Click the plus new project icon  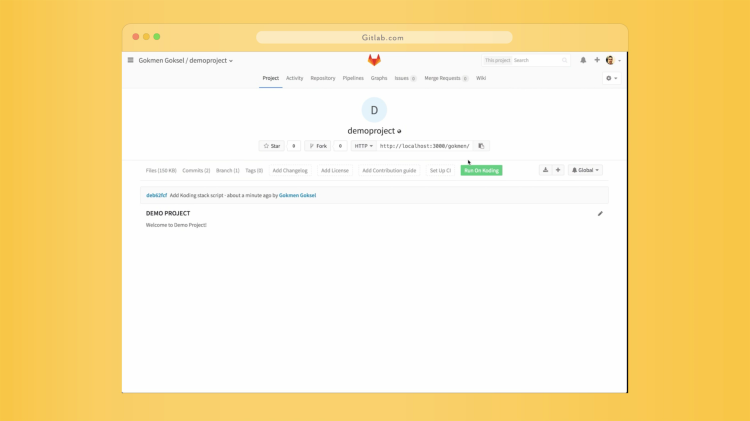coord(597,60)
